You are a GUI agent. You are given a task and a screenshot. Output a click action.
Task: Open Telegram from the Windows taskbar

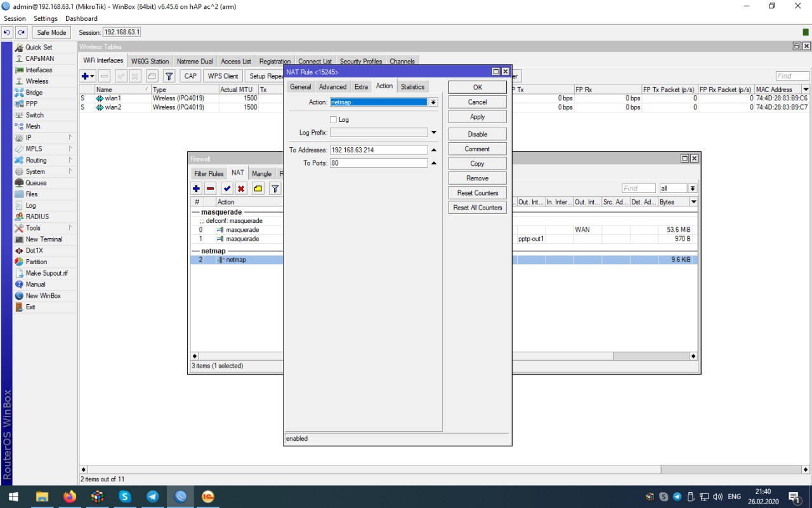coord(153,497)
